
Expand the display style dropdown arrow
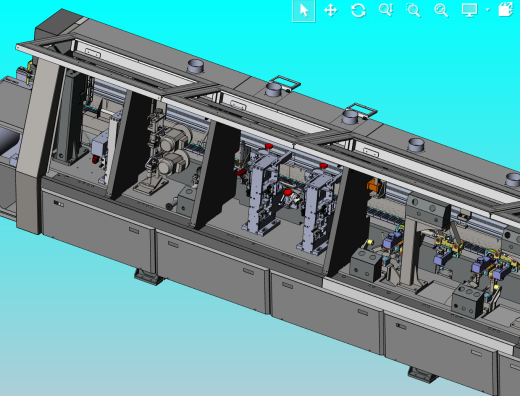tap(488, 10)
